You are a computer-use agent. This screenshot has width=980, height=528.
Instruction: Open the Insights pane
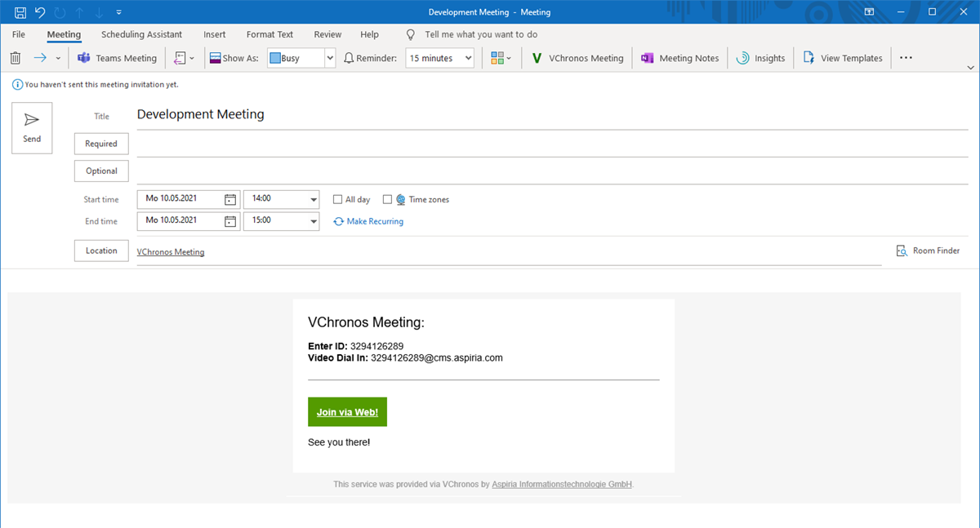[x=761, y=58]
